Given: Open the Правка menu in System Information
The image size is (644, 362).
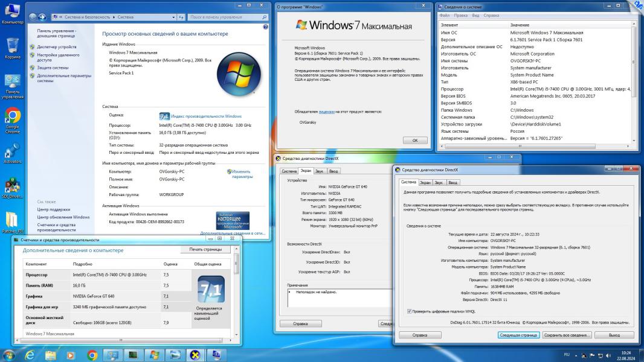Looking at the screenshot, I should pos(460,15).
